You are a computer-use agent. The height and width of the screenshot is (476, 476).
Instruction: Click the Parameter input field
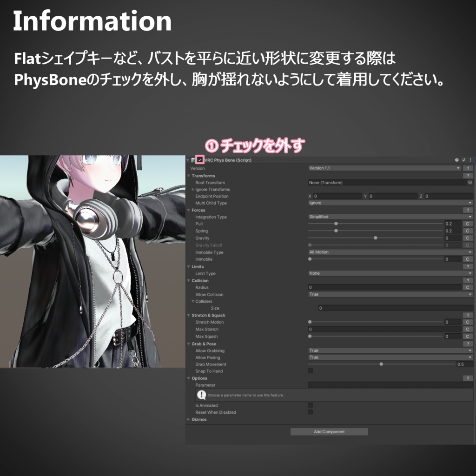tap(390, 385)
